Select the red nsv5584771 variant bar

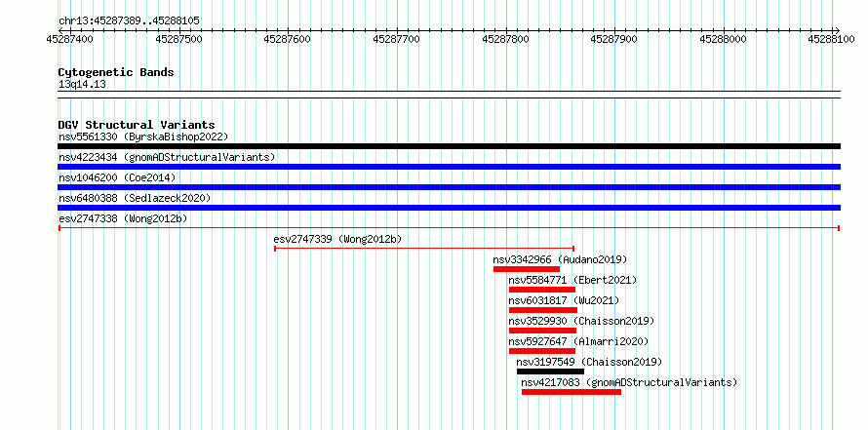[542, 290]
